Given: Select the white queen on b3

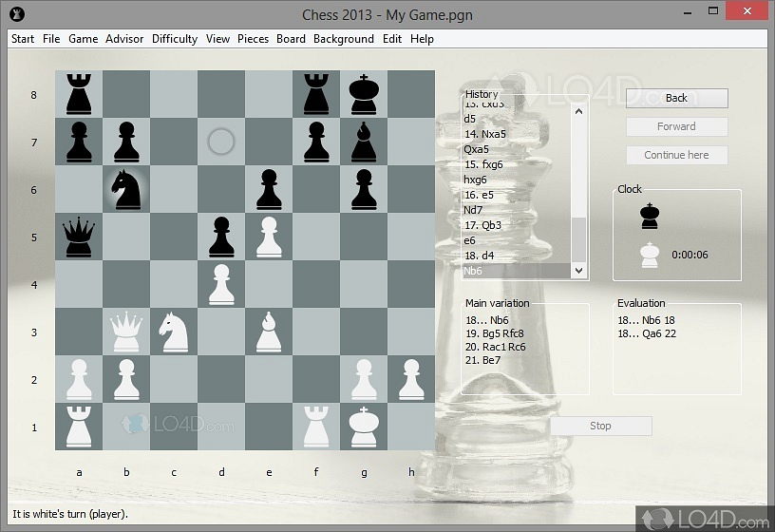Looking at the screenshot, I should pyautogui.click(x=126, y=332).
